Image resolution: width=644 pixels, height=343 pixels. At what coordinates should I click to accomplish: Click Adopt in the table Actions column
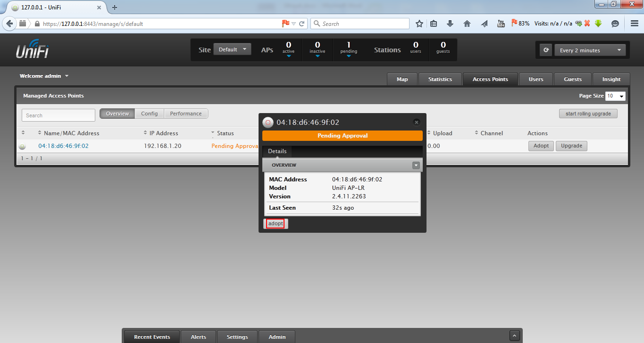[x=541, y=146]
